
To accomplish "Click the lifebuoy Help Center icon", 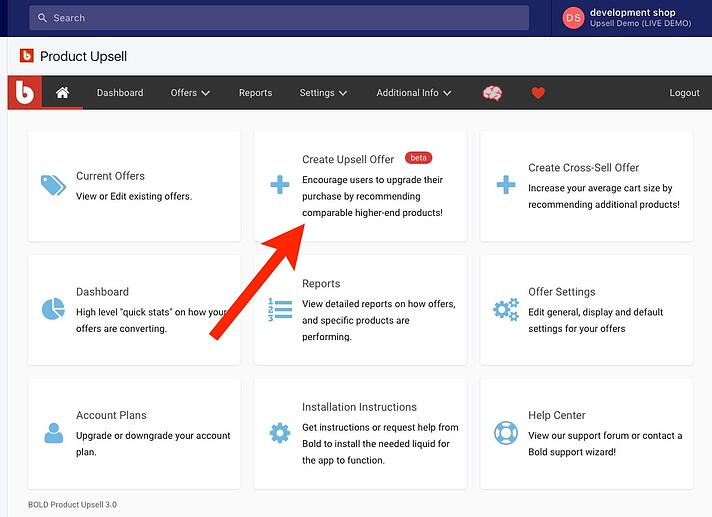I will point(506,433).
